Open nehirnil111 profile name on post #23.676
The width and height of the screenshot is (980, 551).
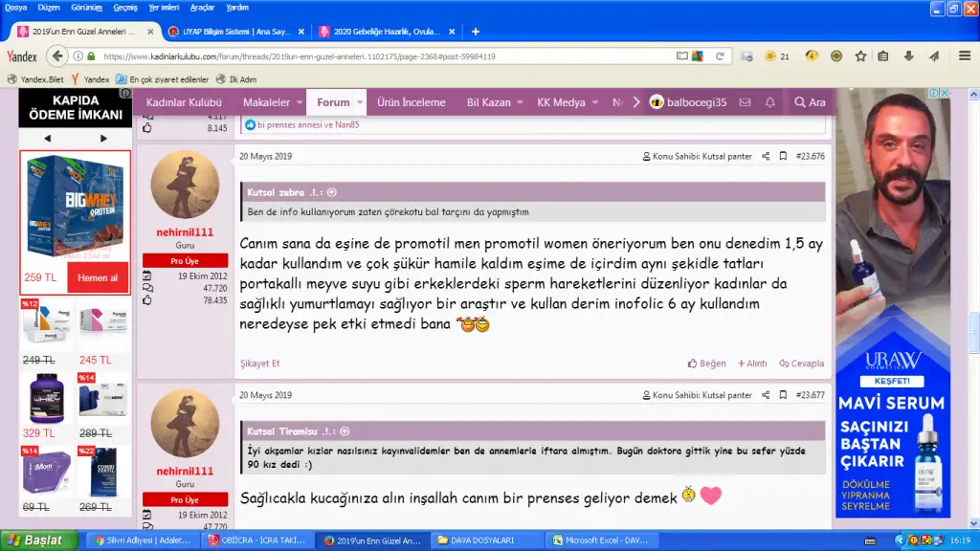(x=185, y=231)
